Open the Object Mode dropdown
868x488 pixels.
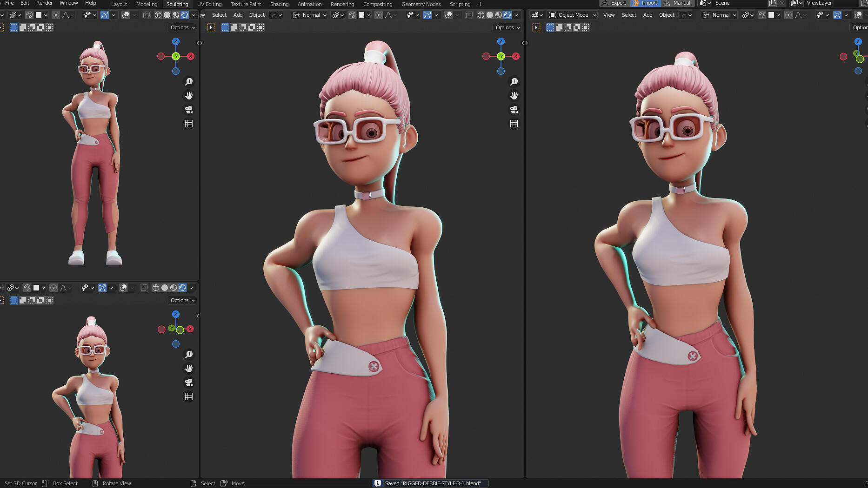572,14
